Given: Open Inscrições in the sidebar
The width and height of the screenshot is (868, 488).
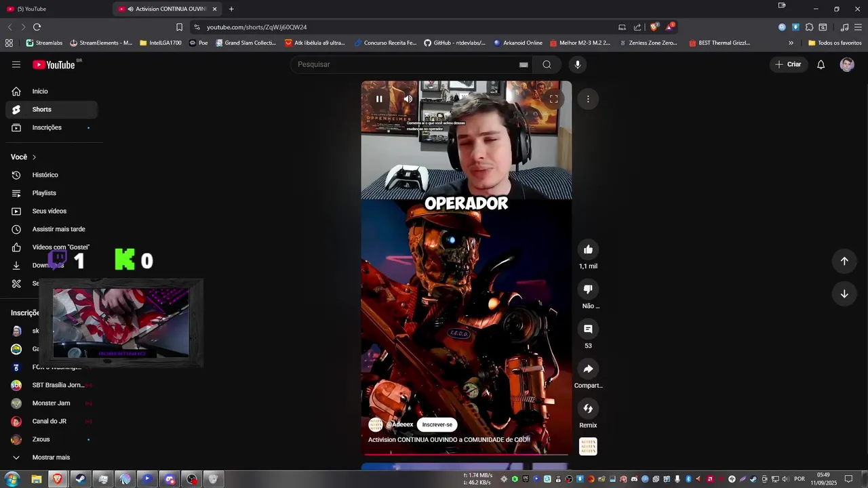Looking at the screenshot, I should [x=52, y=127].
